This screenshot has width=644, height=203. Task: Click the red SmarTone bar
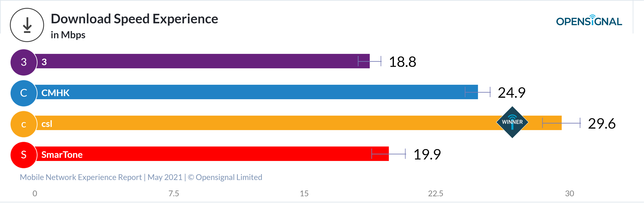(x=212, y=154)
